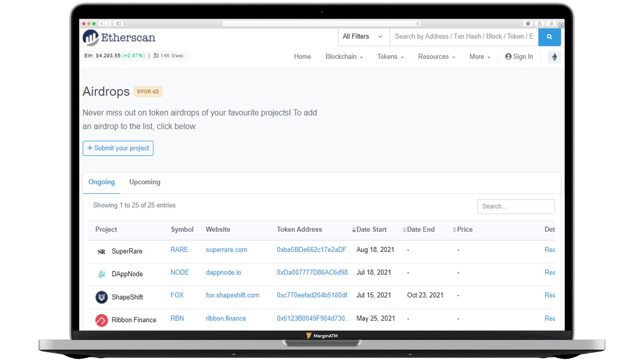Image resolution: width=644 pixels, height=362 pixels.
Task: Open the NODE symbol link
Action: 179,273
